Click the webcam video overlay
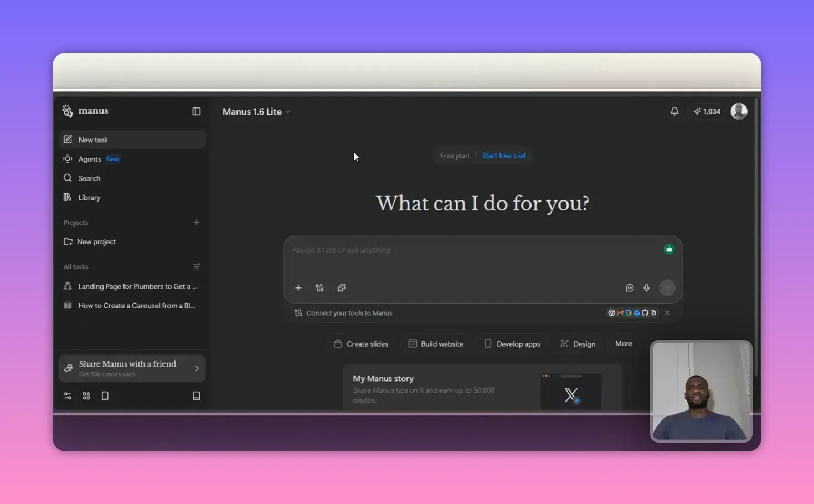Viewport: 814px width, 504px height. point(701,391)
